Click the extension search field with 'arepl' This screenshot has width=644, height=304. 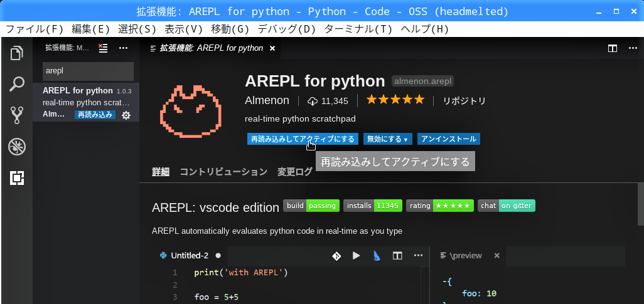point(88,71)
